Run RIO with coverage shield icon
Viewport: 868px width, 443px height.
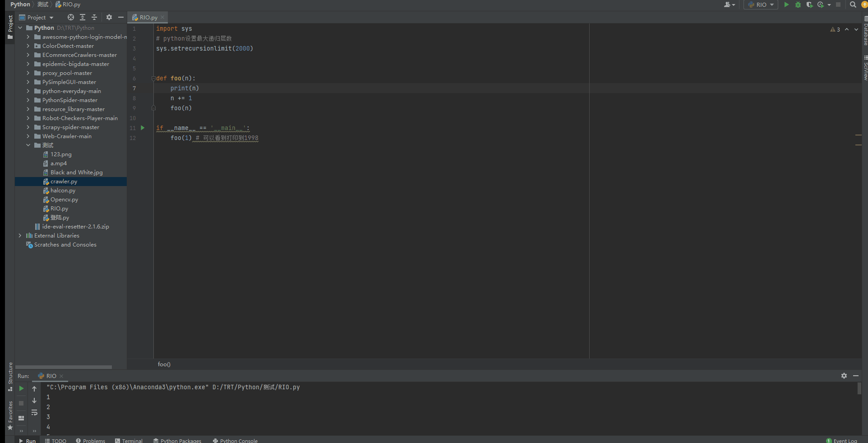(x=809, y=5)
